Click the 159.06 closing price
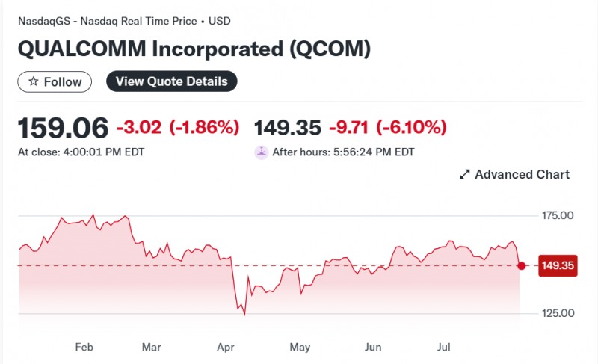 coord(63,128)
